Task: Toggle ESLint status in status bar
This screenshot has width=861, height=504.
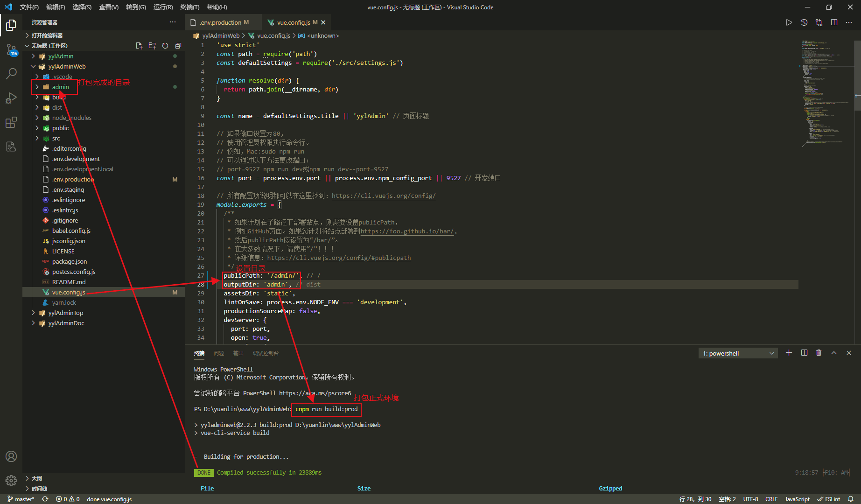Action: pos(829,499)
